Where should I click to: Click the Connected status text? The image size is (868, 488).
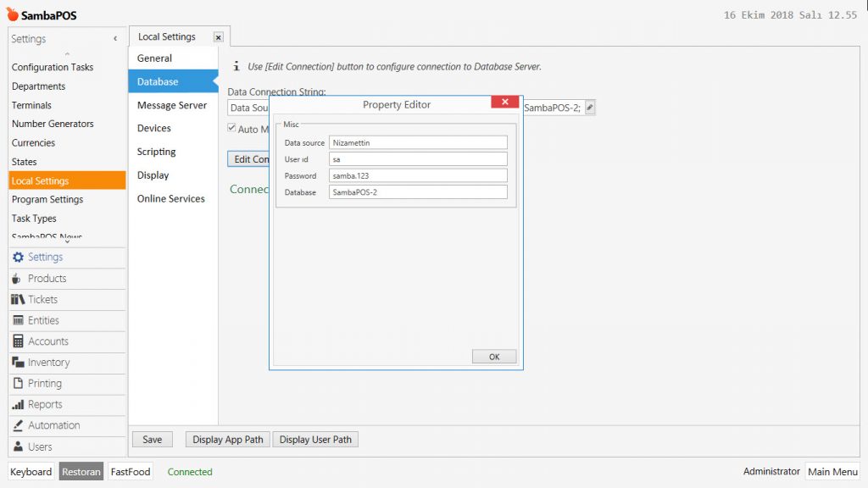[x=190, y=471]
